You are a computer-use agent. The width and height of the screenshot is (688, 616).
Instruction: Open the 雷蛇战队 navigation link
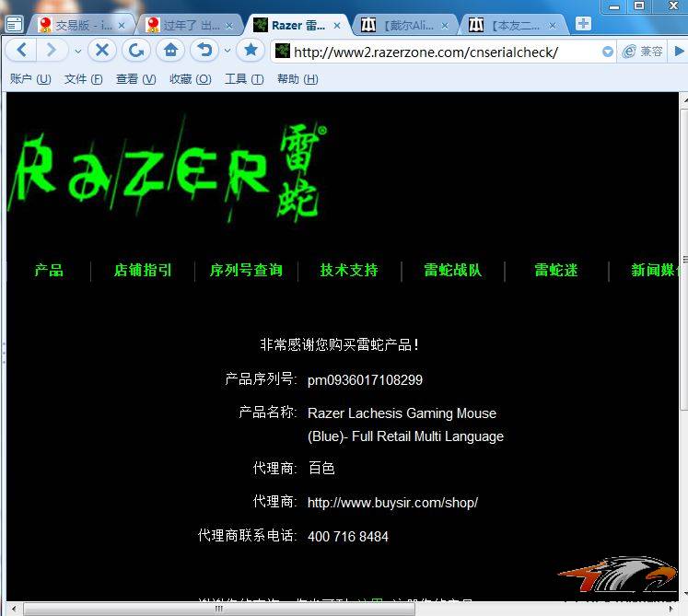click(x=453, y=270)
